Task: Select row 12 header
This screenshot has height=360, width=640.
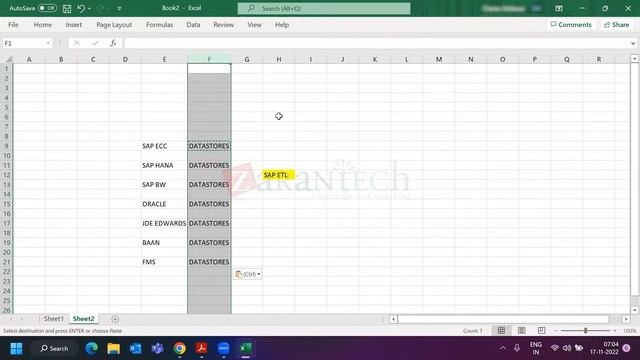Action: (7, 175)
